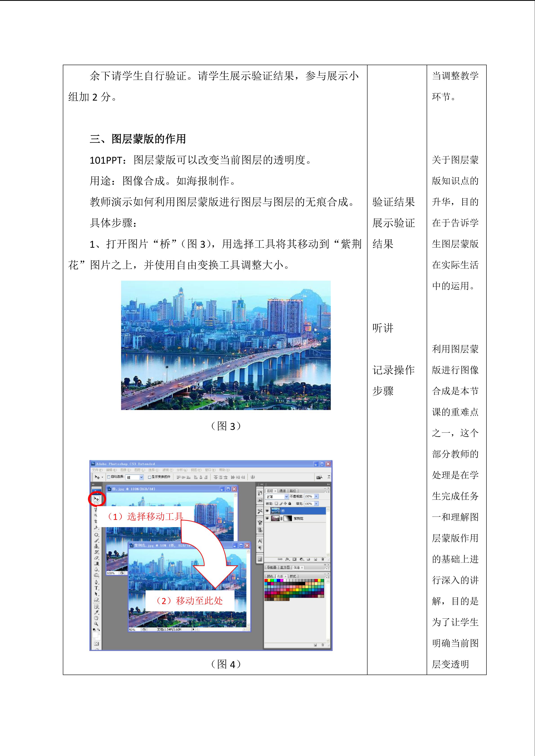Click the 100% zoom field in 桥 window

[x=113, y=573]
